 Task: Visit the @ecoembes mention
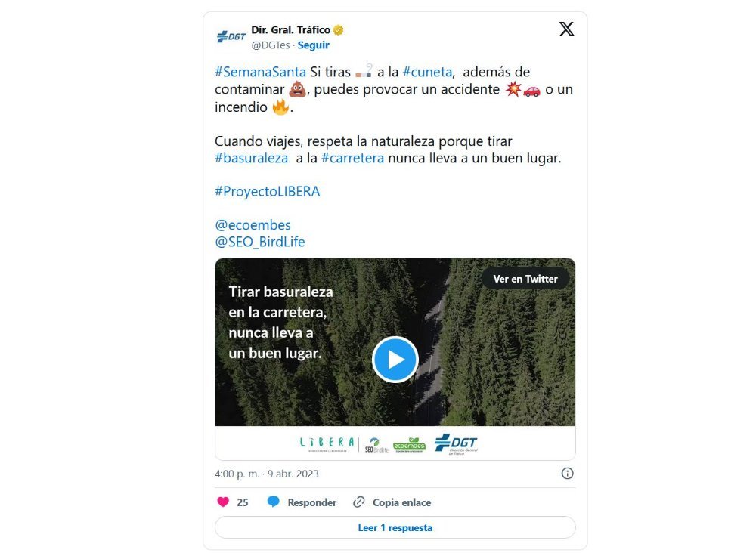pos(253,225)
